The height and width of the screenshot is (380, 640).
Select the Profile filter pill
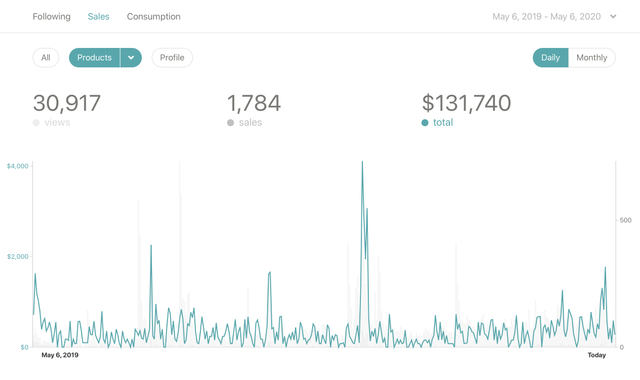coord(172,58)
